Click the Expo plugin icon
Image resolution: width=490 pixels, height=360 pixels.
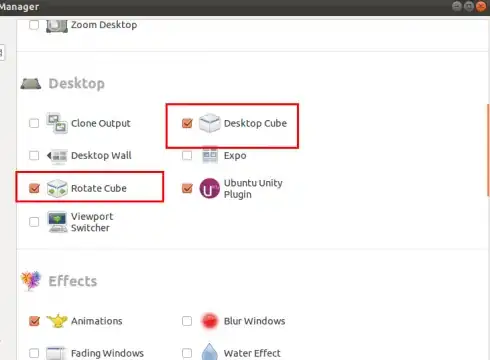click(x=210, y=155)
